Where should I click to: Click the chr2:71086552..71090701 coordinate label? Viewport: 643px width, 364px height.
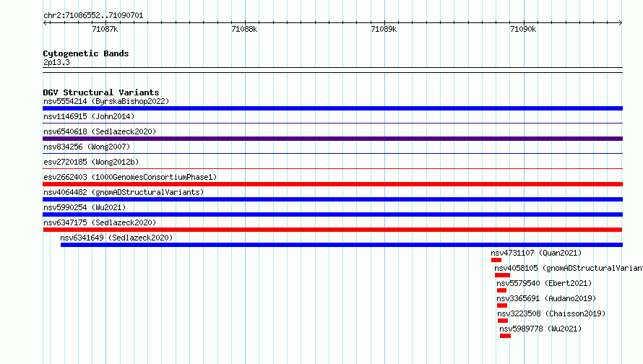click(x=93, y=15)
